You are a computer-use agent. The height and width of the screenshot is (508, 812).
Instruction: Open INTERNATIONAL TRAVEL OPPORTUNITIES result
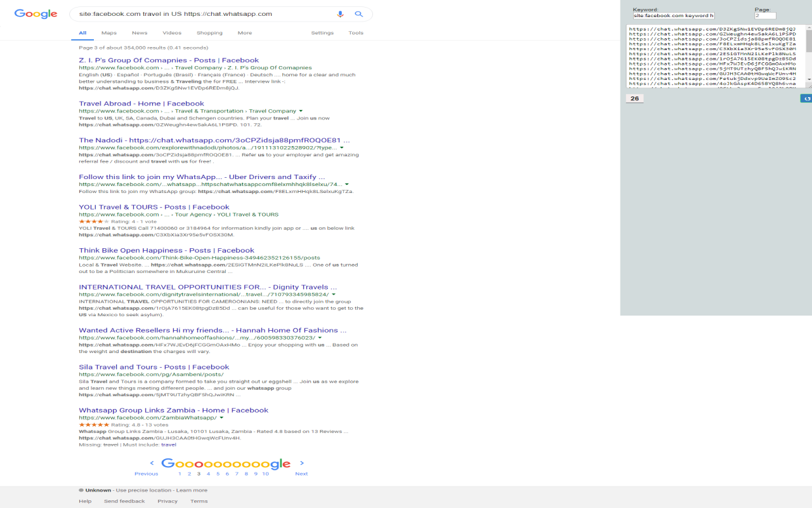208,287
